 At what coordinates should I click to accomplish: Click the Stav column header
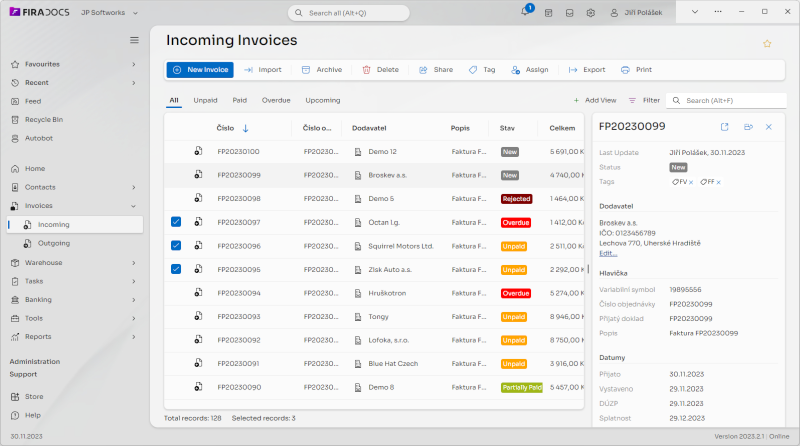507,128
